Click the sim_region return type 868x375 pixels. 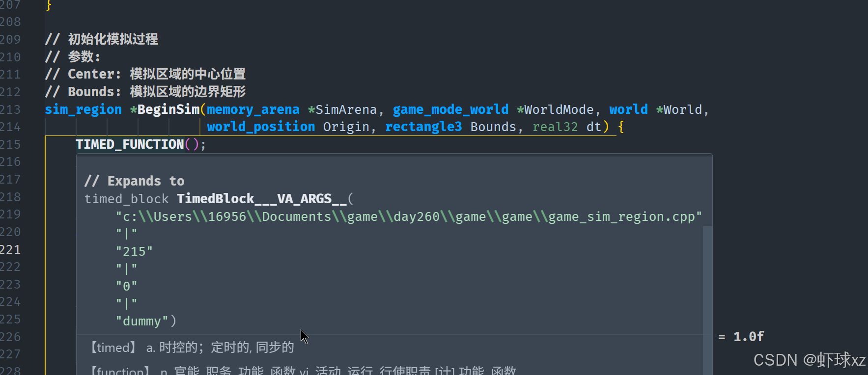point(83,109)
